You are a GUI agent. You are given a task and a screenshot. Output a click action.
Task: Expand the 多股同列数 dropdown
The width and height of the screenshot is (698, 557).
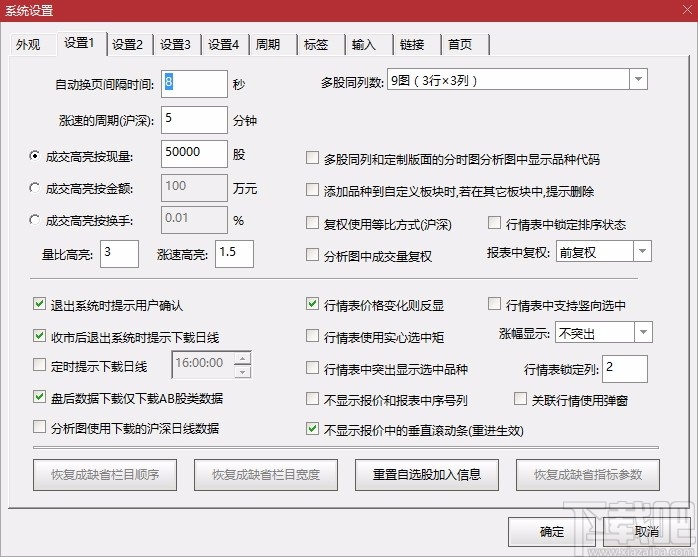pos(638,79)
